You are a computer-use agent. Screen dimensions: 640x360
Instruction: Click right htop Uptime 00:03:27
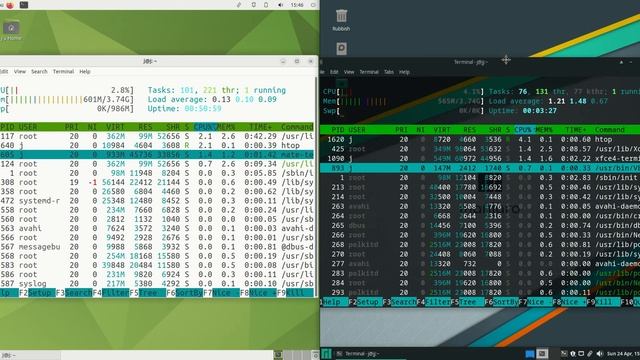[540, 111]
